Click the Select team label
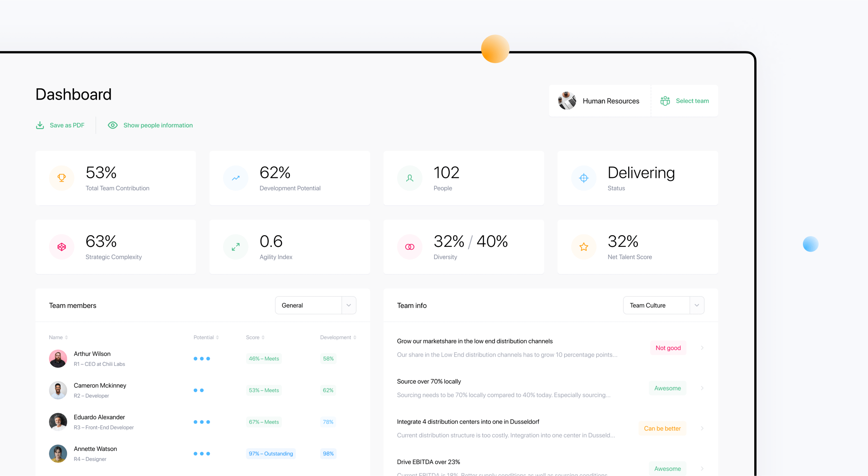Image resolution: width=868 pixels, height=476 pixels. click(692, 101)
